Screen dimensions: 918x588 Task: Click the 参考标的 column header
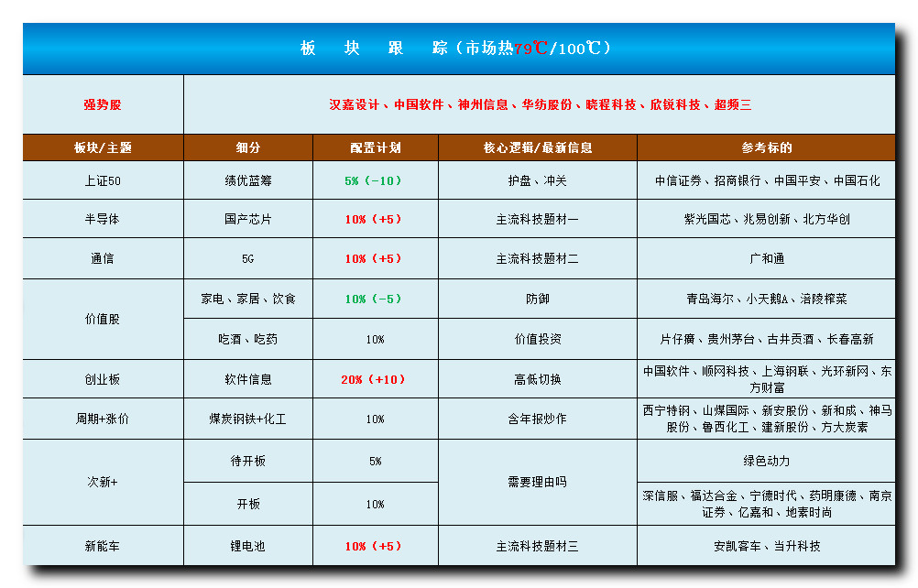(766, 147)
